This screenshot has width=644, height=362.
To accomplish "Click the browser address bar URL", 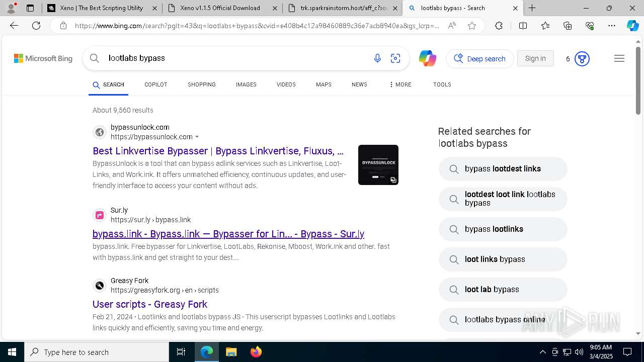I will [x=257, y=26].
